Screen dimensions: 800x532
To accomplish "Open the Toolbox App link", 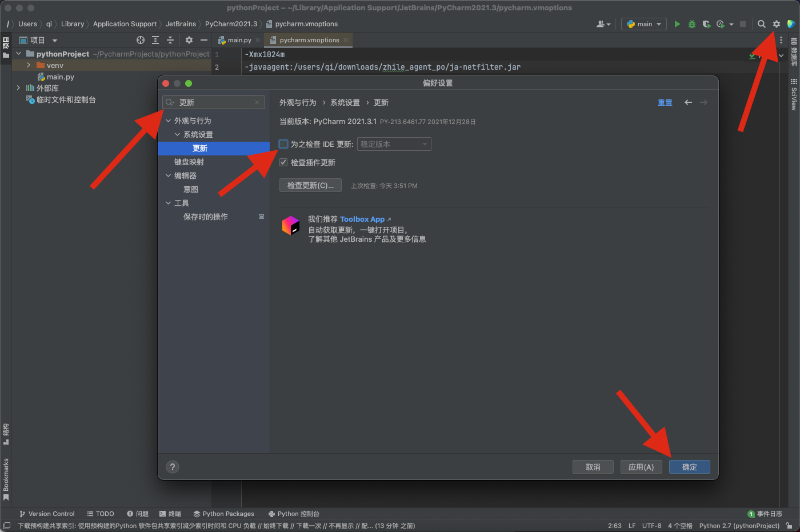I will (x=362, y=219).
